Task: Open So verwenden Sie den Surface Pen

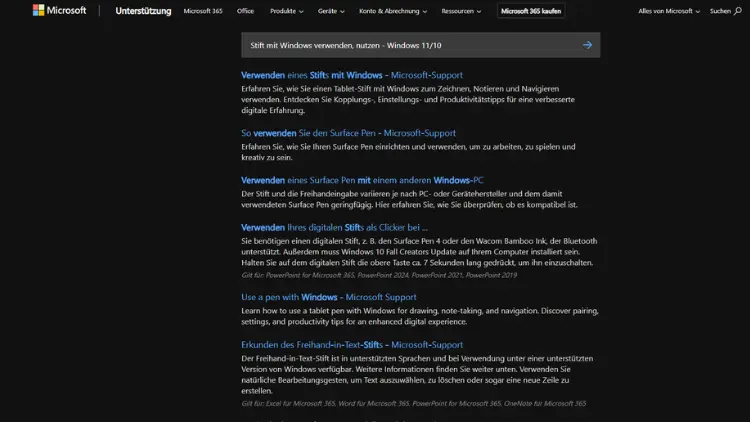Action: click(348, 133)
